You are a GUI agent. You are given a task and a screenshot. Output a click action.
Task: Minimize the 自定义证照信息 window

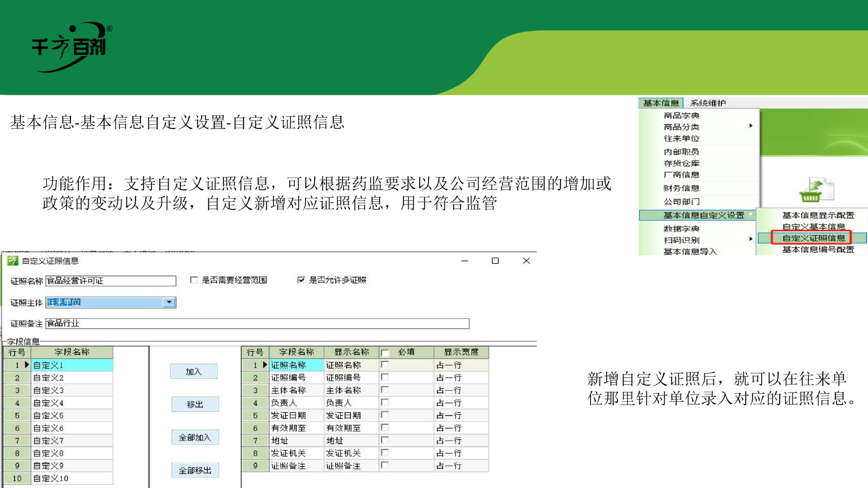(x=464, y=261)
